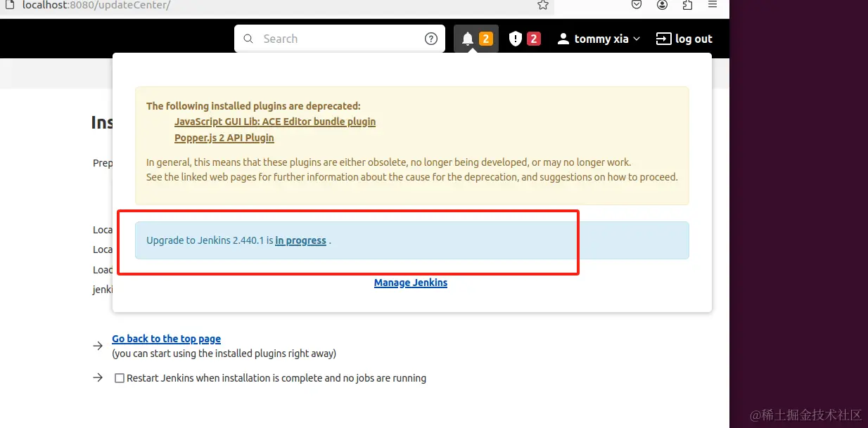This screenshot has width=868, height=428.
Task: Follow the Go back to the top page link
Action: [166, 339]
